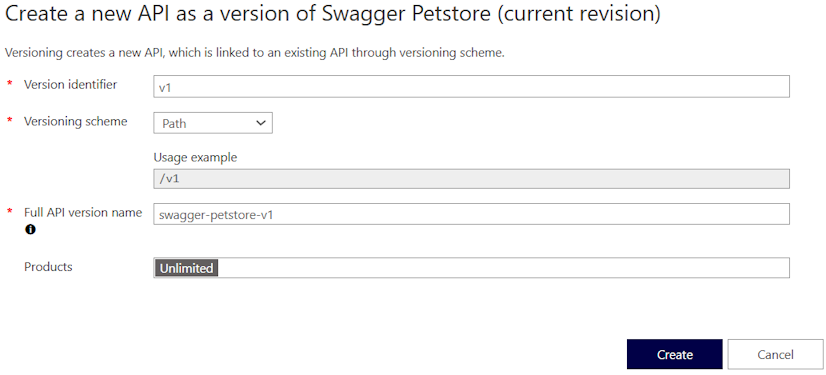
Task: Click the Full API version name text box
Action: [x=471, y=214]
